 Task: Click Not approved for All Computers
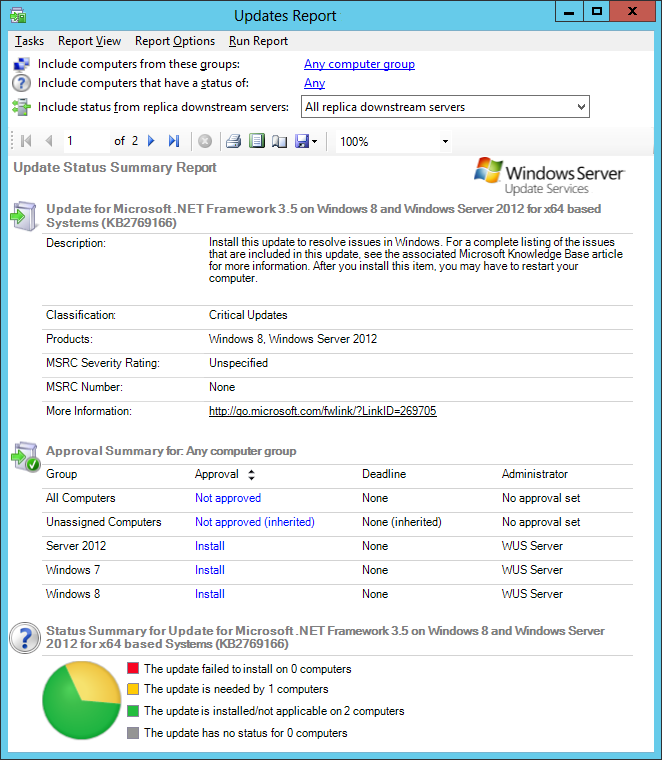228,498
